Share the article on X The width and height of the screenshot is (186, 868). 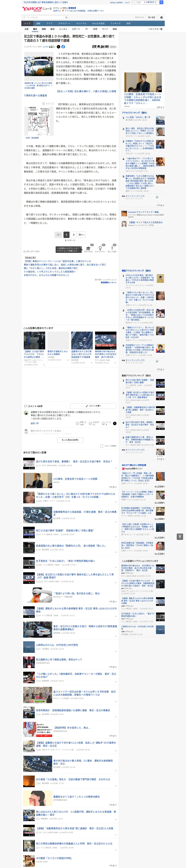pos(58,47)
